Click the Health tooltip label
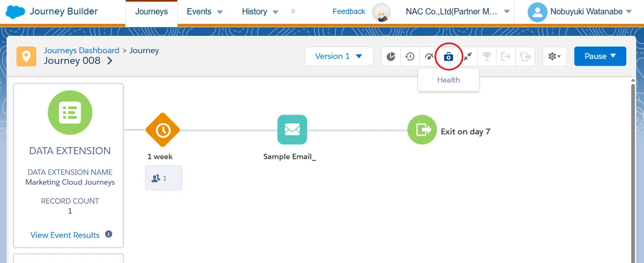Viewport: 644px width, 263px height. click(x=449, y=80)
